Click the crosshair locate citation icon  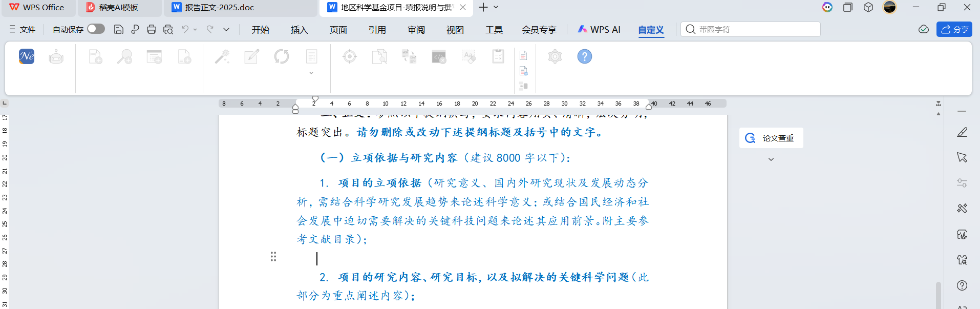click(350, 56)
